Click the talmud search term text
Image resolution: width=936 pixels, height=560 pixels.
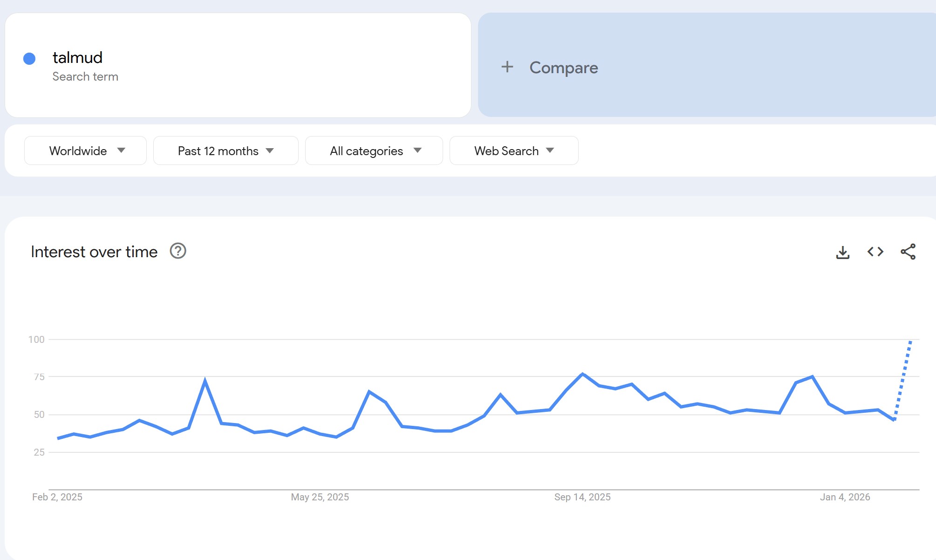(77, 58)
